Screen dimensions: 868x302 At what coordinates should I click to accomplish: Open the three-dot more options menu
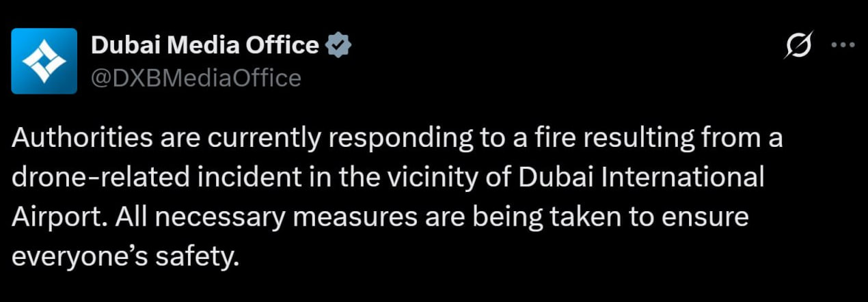842,46
